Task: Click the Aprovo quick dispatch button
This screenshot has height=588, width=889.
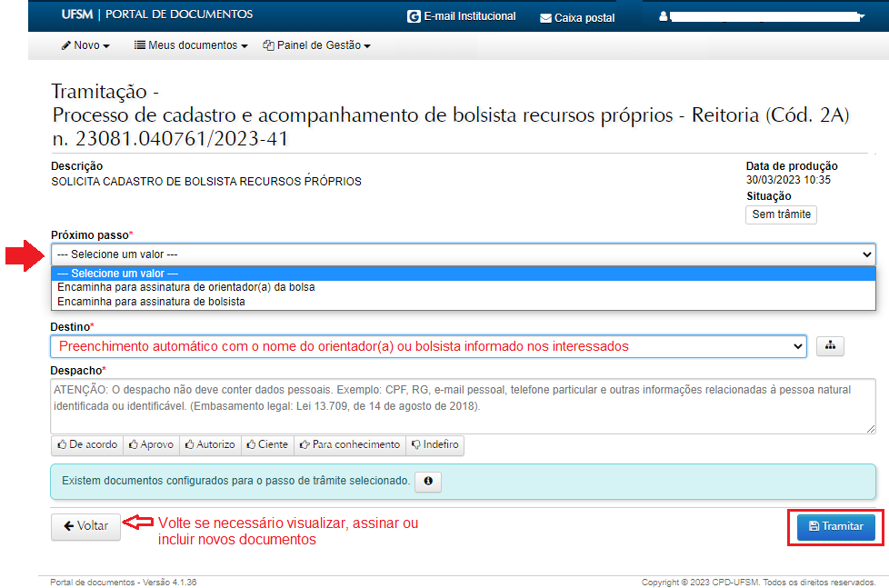Action: [151, 444]
